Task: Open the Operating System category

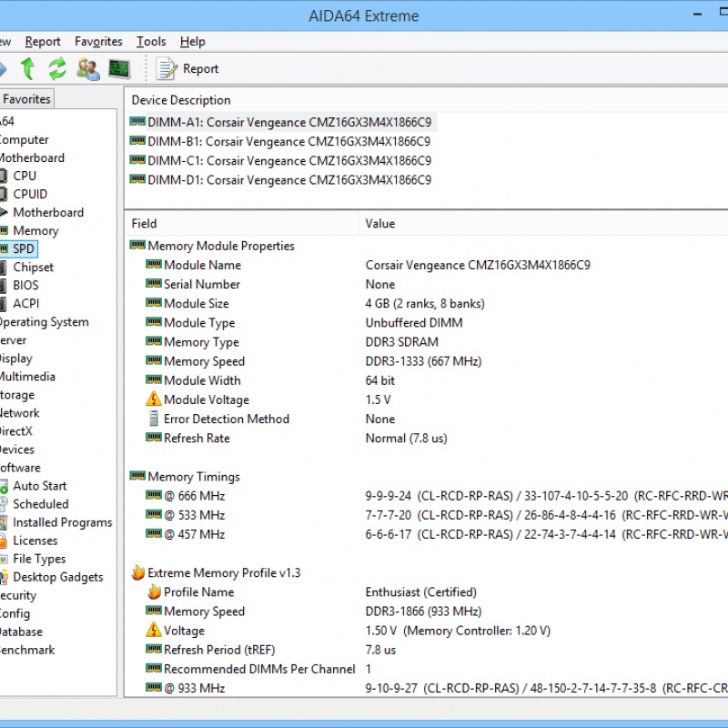Action: pyautogui.click(x=44, y=322)
